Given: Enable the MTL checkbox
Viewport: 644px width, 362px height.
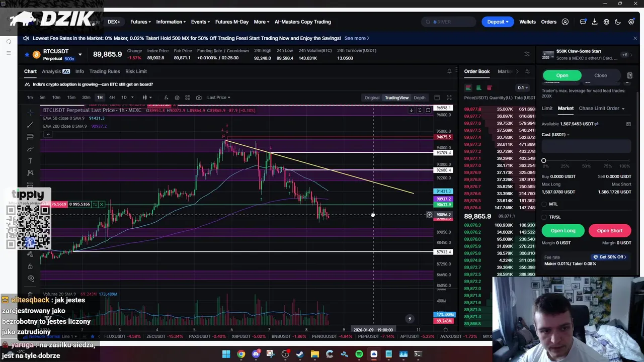Looking at the screenshot, I should 544,204.
